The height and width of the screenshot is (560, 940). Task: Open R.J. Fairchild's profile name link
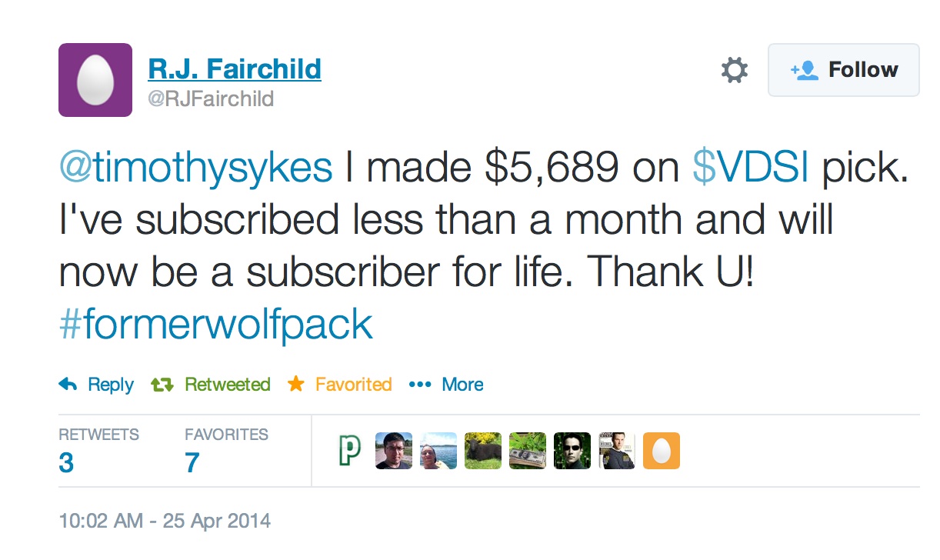(235, 69)
